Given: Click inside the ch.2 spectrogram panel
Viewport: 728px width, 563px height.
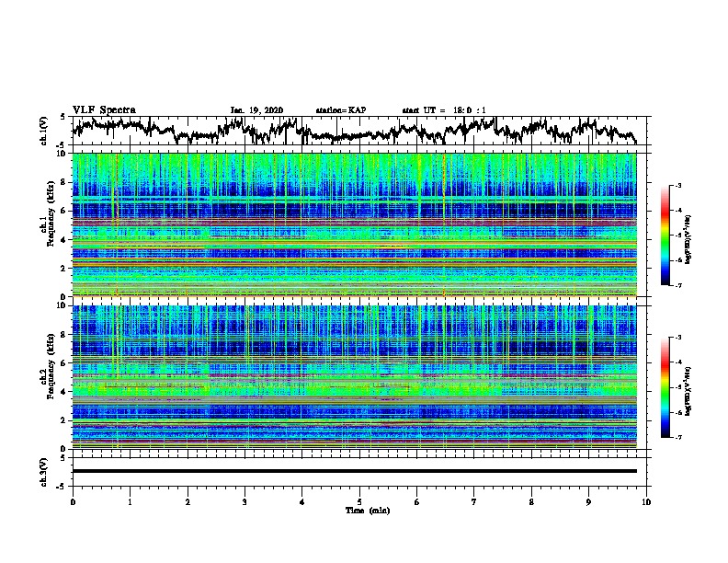Looking at the screenshot, I should click(x=355, y=377).
